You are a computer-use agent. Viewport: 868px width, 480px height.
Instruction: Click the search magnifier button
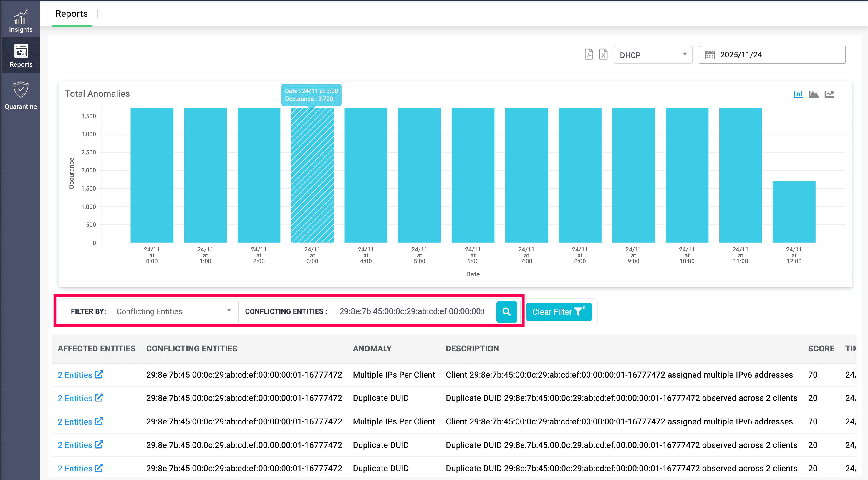[506, 312]
